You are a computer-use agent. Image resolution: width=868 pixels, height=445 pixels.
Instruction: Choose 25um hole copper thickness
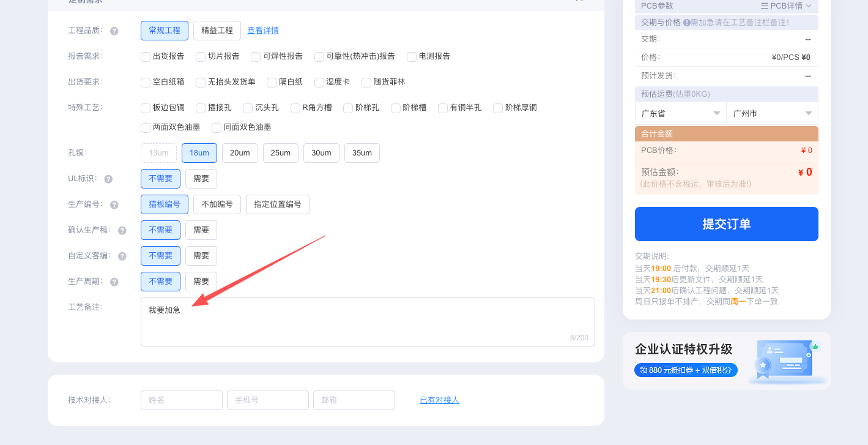click(x=280, y=153)
